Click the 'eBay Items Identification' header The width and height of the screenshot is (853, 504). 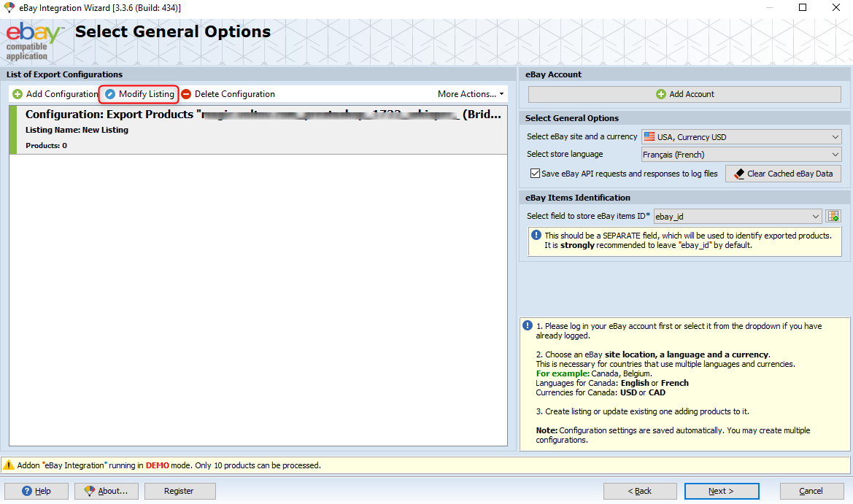point(577,198)
